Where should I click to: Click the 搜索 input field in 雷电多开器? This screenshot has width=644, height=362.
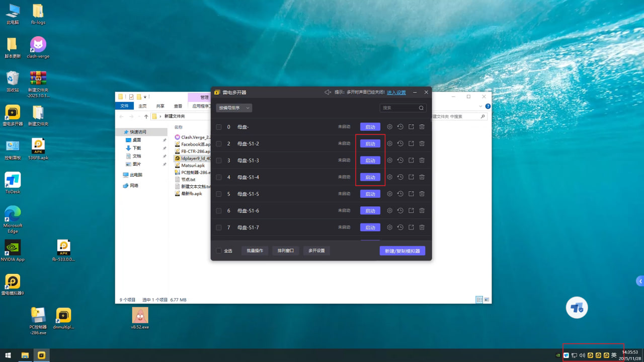(399, 108)
